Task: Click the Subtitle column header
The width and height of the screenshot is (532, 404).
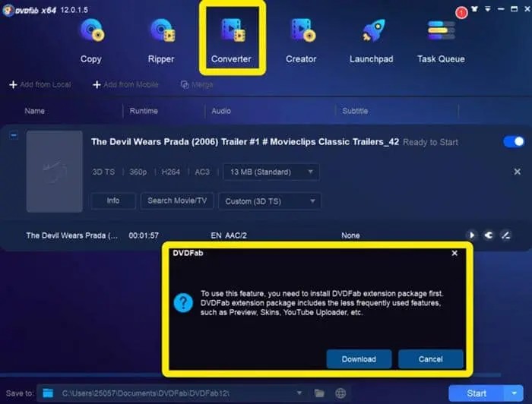Action: click(355, 111)
